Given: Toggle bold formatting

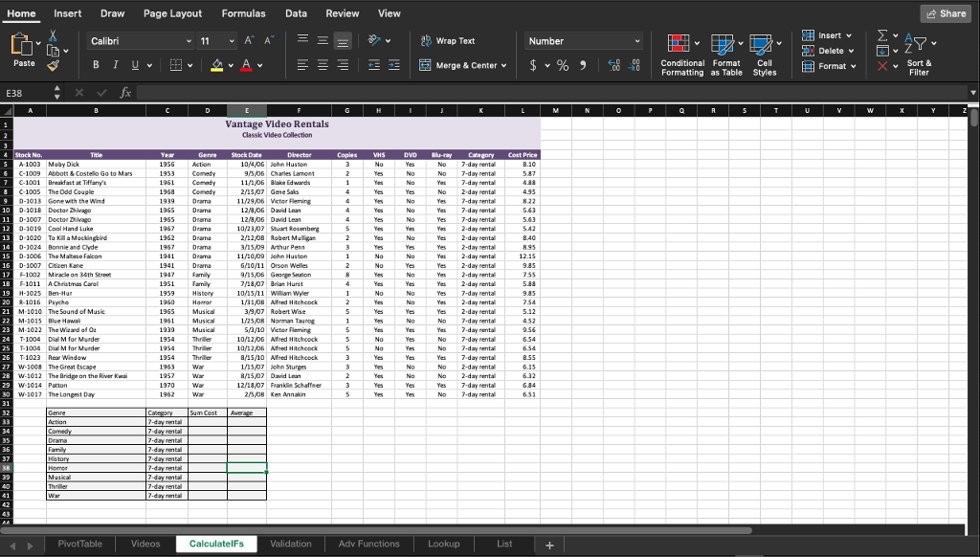Looking at the screenshot, I should (x=96, y=65).
